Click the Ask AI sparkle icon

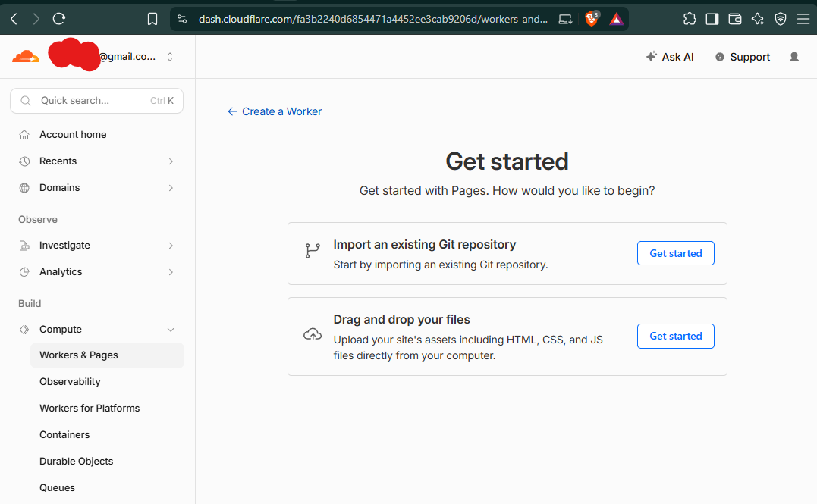652,56
